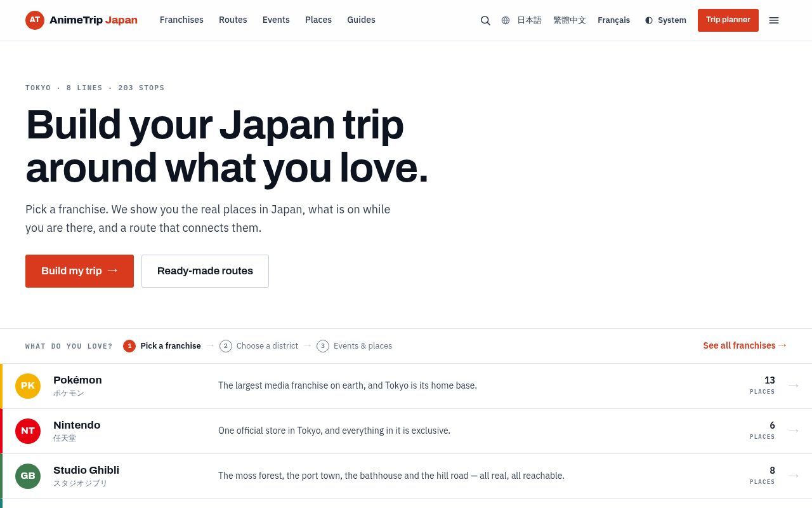Image resolution: width=812 pixels, height=508 pixels.
Task: Open the Guides menu
Action: (361, 20)
